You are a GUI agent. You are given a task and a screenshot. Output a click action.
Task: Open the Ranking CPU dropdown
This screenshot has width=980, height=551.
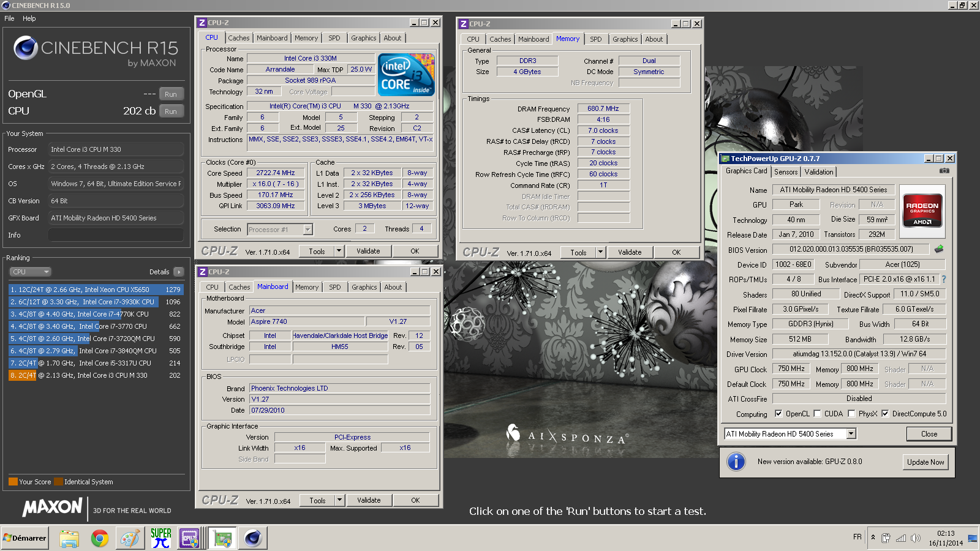pyautogui.click(x=29, y=272)
